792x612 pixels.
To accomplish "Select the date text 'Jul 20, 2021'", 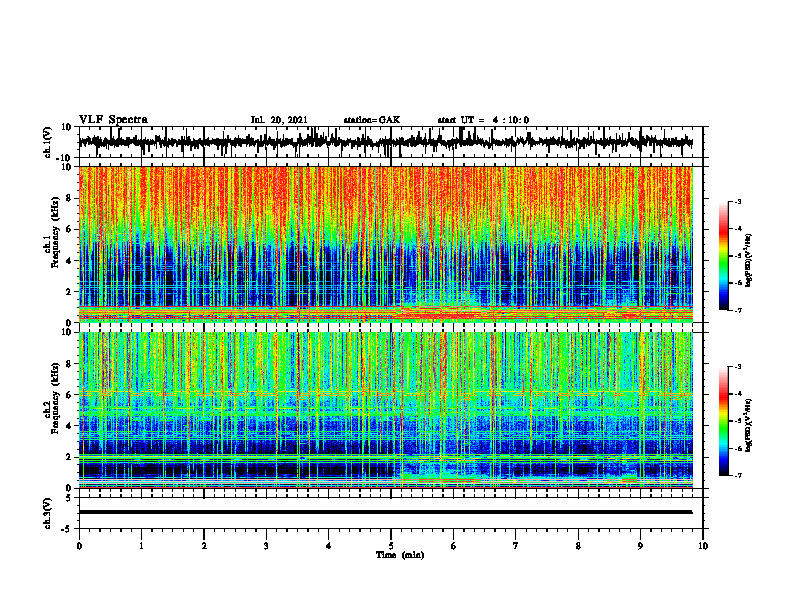I will pyautogui.click(x=279, y=120).
